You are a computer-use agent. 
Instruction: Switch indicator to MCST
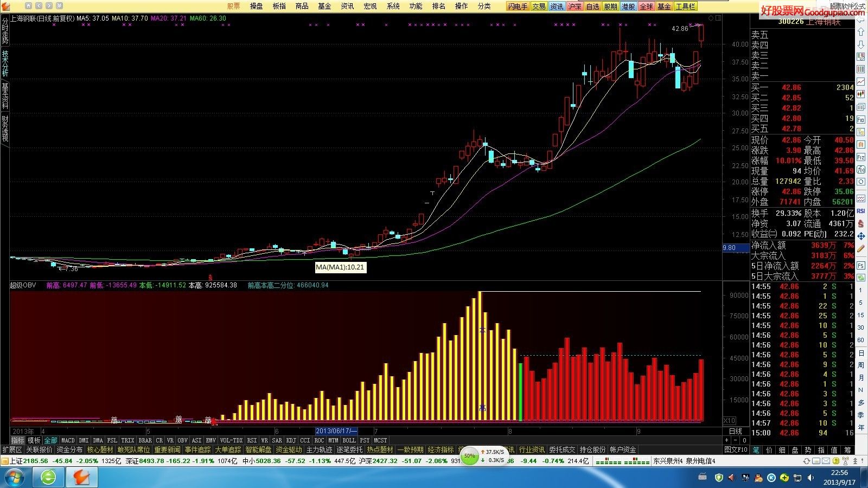point(380,440)
